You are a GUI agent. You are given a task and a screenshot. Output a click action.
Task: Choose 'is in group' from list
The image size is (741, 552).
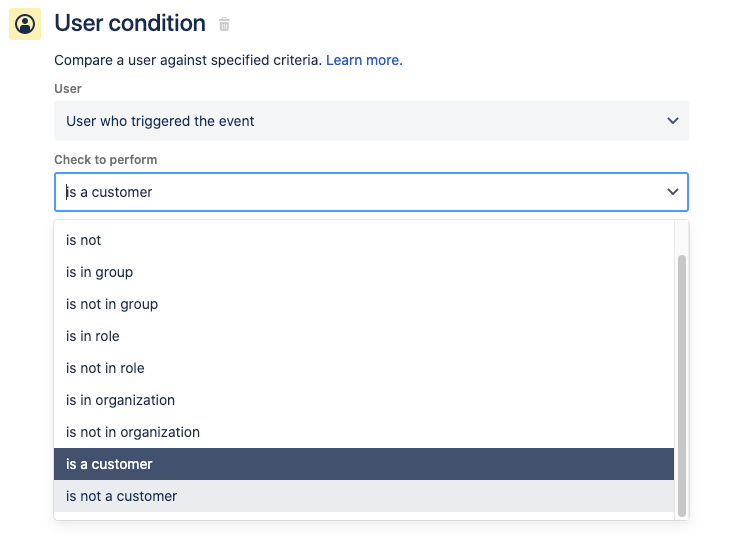coord(99,272)
